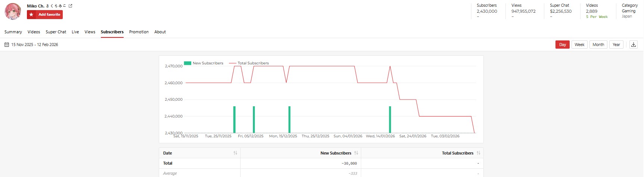Click the Japan country label

tap(627, 16)
